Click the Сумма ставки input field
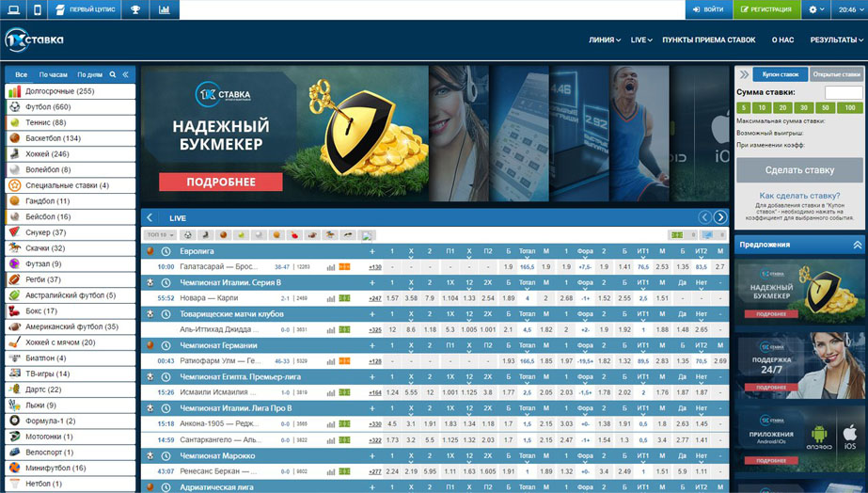 click(843, 92)
